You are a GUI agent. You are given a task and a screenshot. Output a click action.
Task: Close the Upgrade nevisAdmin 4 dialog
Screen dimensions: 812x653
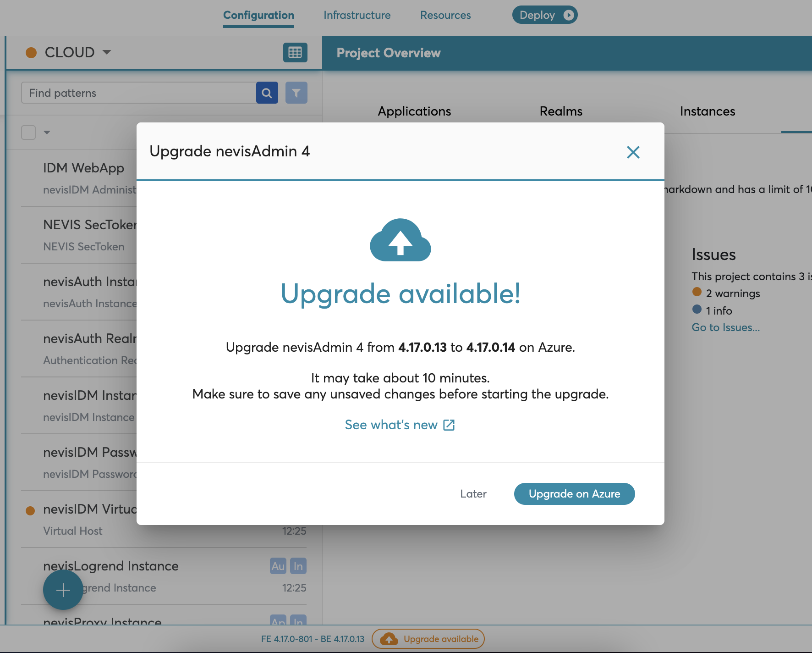[633, 152]
